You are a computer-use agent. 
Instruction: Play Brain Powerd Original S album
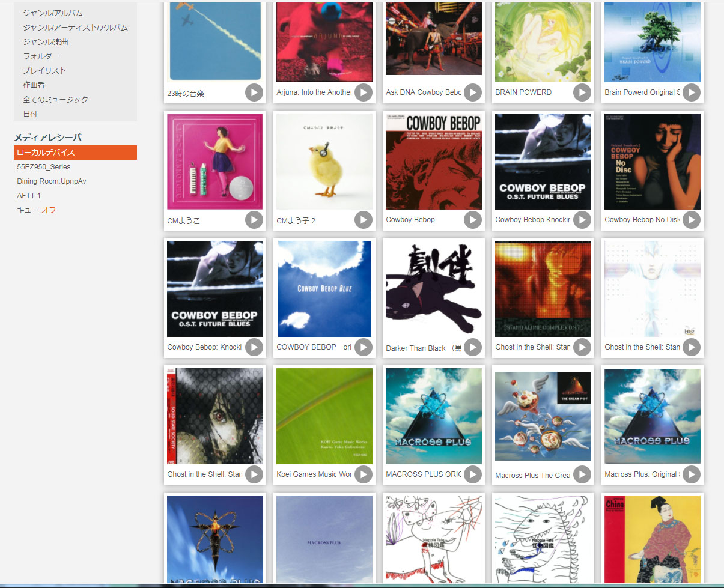[692, 92]
